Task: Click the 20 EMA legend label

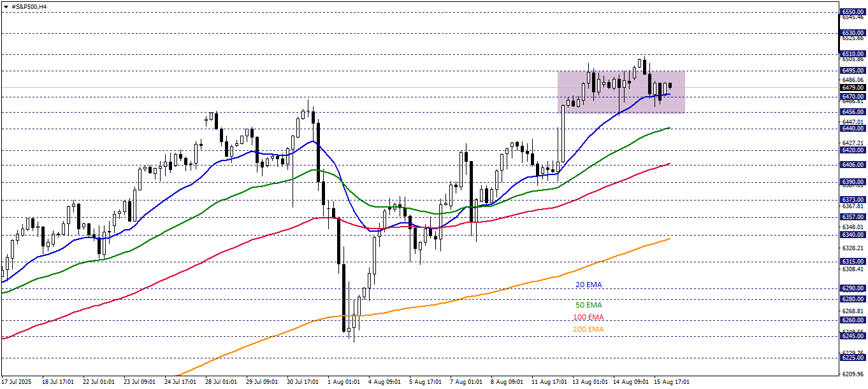Action: (x=588, y=285)
